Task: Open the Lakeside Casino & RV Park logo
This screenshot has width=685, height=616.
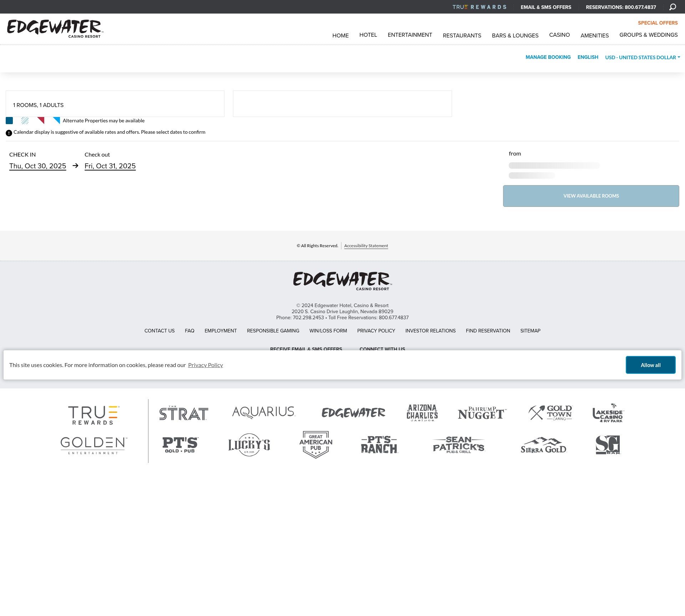Action: point(608,413)
